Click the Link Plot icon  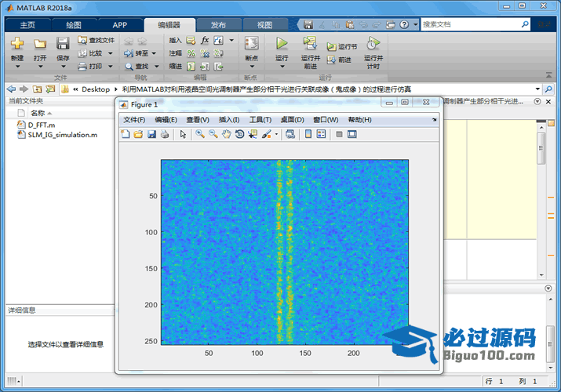click(290, 134)
